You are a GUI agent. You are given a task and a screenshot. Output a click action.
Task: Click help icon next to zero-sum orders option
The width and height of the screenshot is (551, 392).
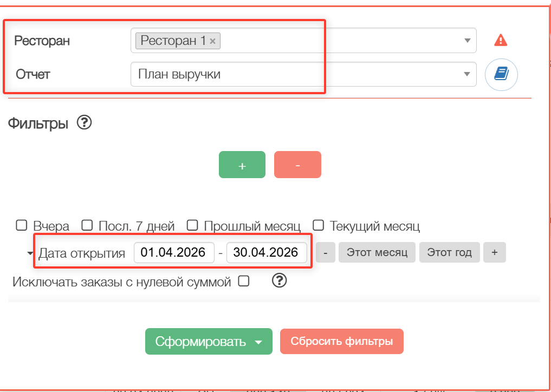click(x=280, y=280)
